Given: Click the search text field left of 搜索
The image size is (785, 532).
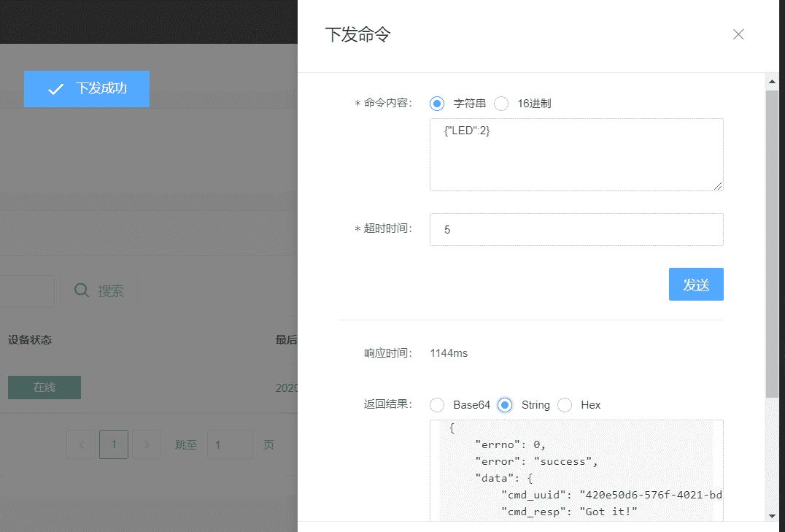Looking at the screenshot, I should (27, 291).
